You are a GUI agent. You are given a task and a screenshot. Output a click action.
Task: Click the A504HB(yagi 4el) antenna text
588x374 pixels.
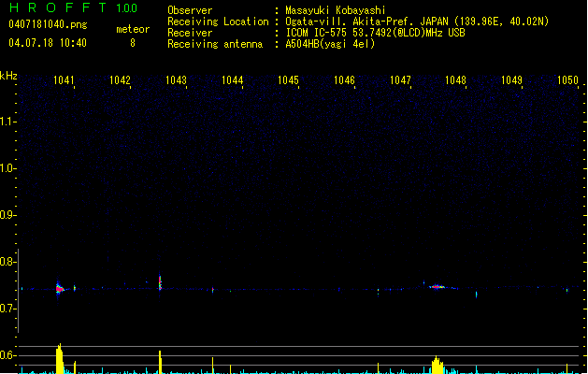[330, 44]
